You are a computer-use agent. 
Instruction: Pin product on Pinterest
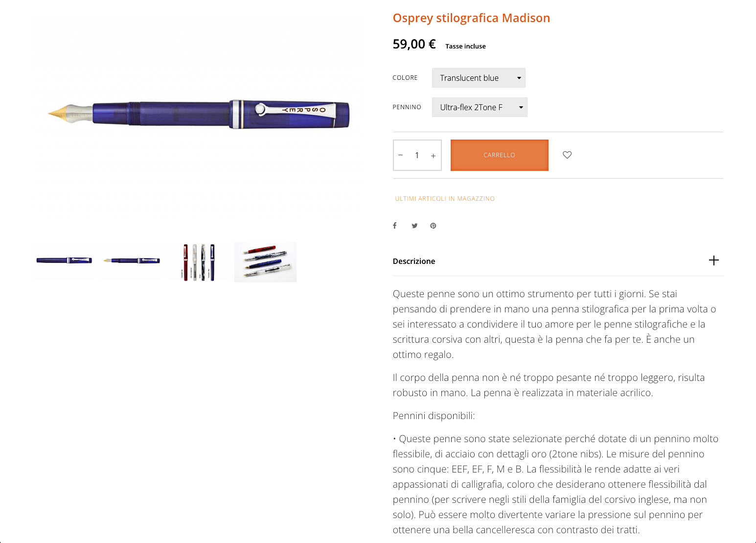[433, 226]
